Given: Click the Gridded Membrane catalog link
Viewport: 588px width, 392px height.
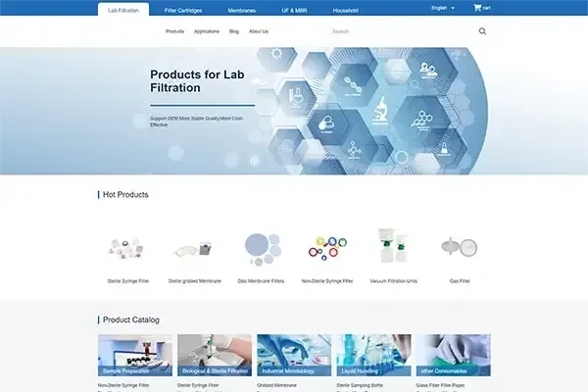Looking at the screenshot, I should 276,385.
